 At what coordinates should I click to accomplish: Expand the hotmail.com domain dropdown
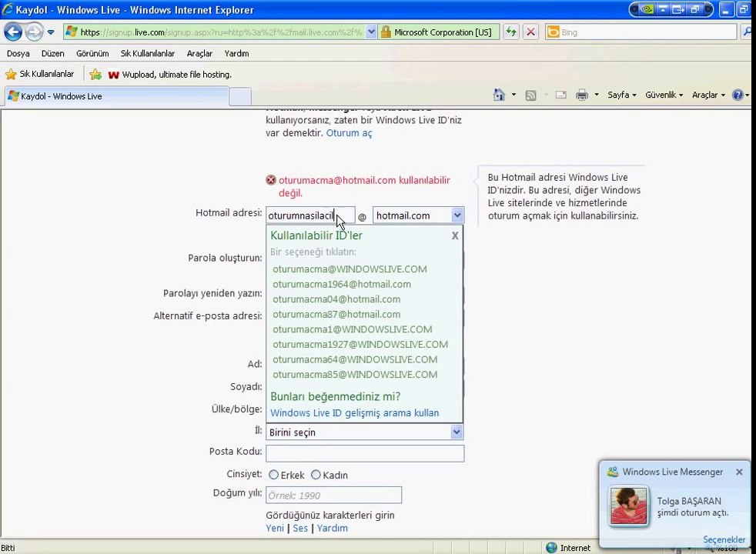tap(457, 215)
